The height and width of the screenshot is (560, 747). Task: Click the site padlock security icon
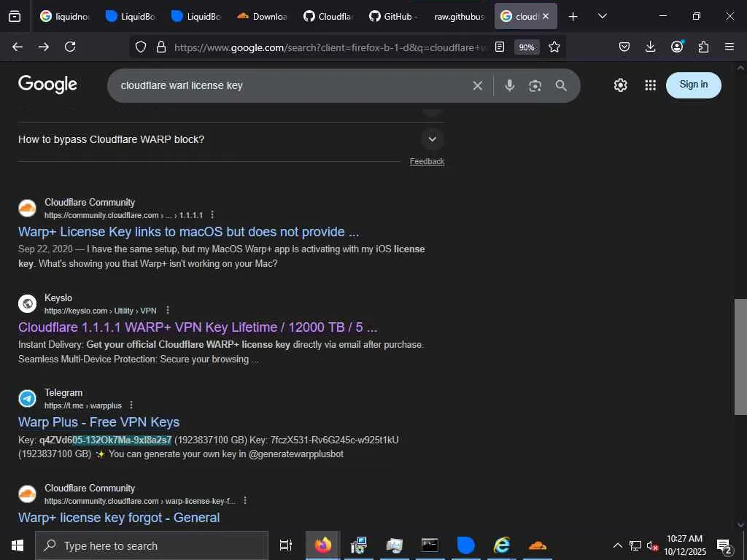point(161,47)
